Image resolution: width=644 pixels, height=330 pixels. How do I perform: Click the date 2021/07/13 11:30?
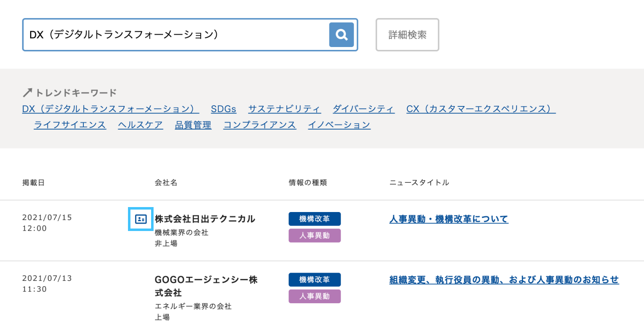(47, 284)
